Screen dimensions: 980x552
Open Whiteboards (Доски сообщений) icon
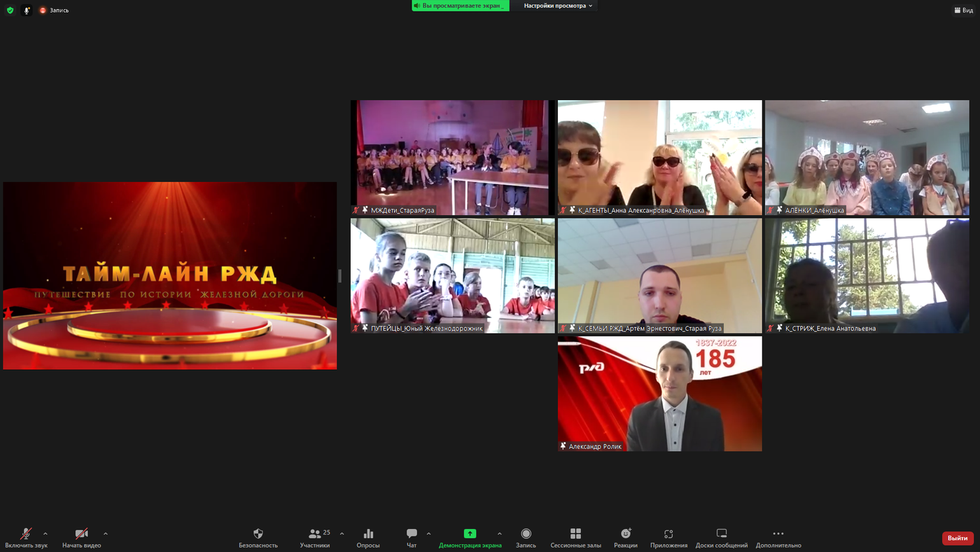722,534
